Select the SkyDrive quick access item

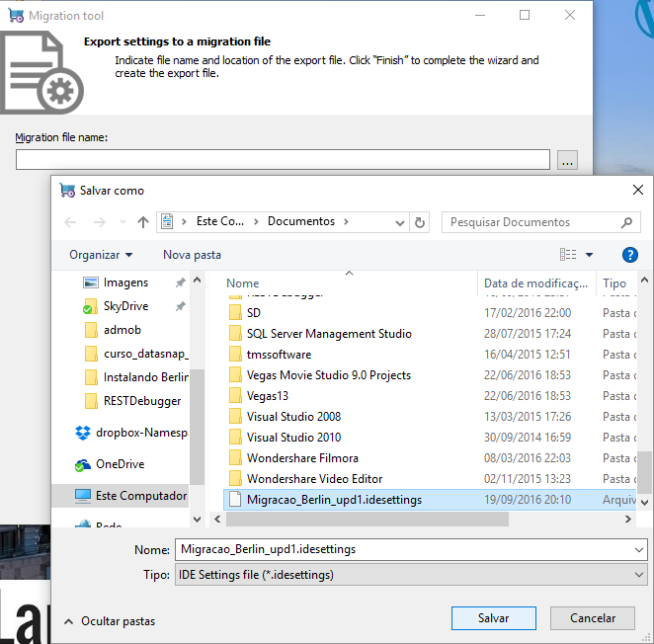(x=125, y=307)
